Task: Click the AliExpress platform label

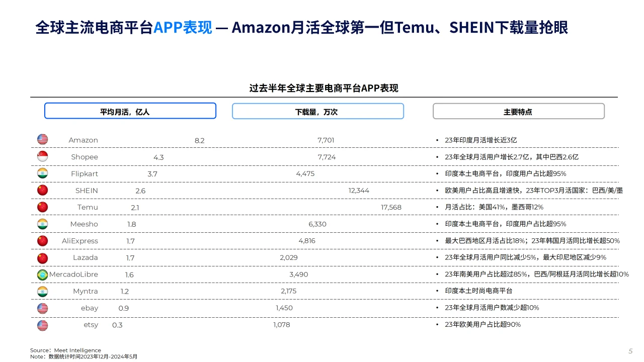Action: tap(80, 241)
